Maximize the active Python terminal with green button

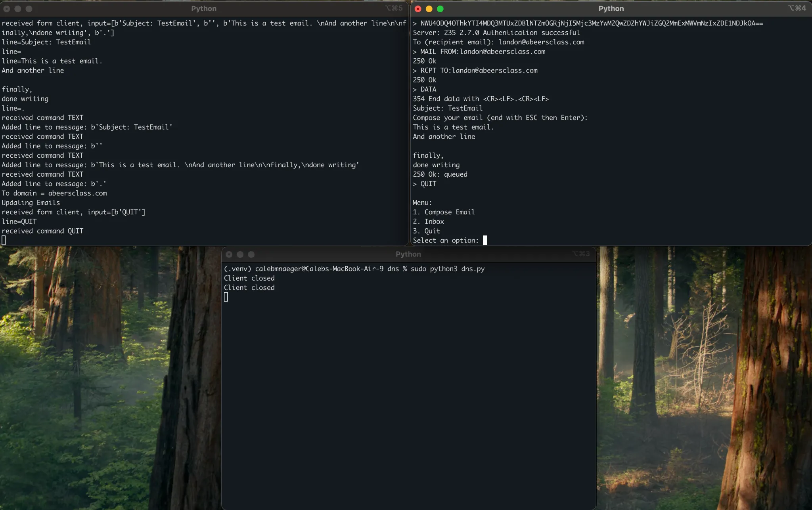tap(440, 9)
